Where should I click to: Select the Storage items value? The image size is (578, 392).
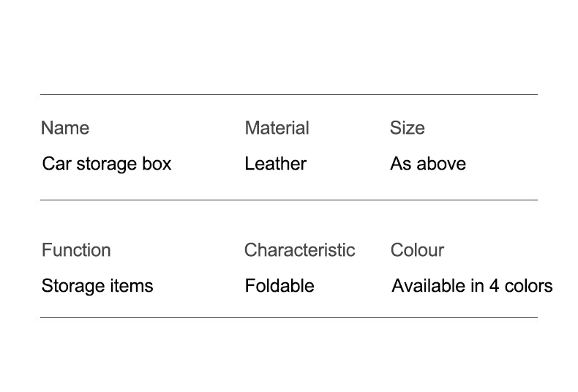[x=97, y=286]
